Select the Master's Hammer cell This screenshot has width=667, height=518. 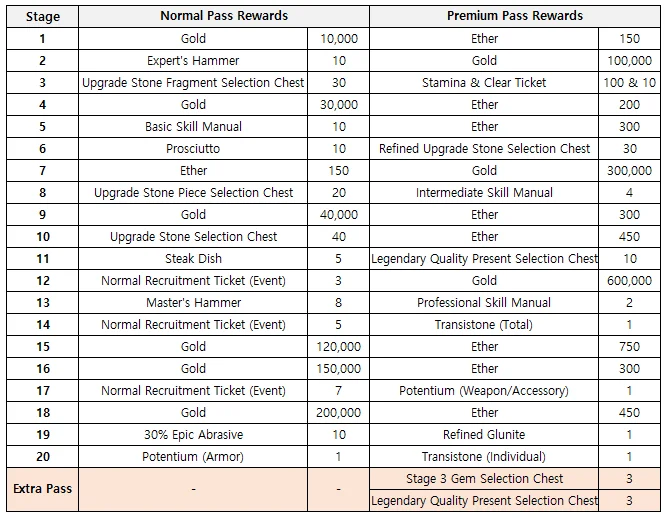[x=194, y=302]
